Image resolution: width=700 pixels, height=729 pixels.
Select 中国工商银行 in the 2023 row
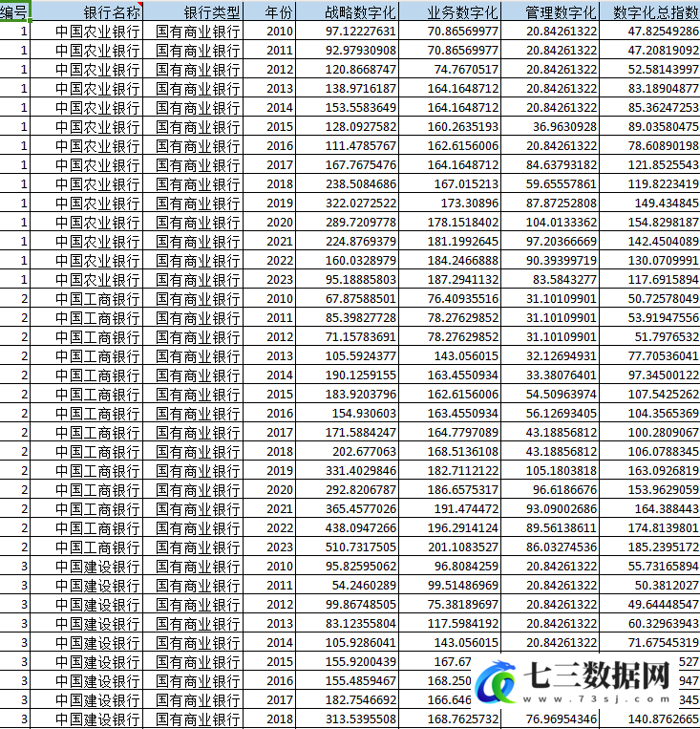(87, 547)
